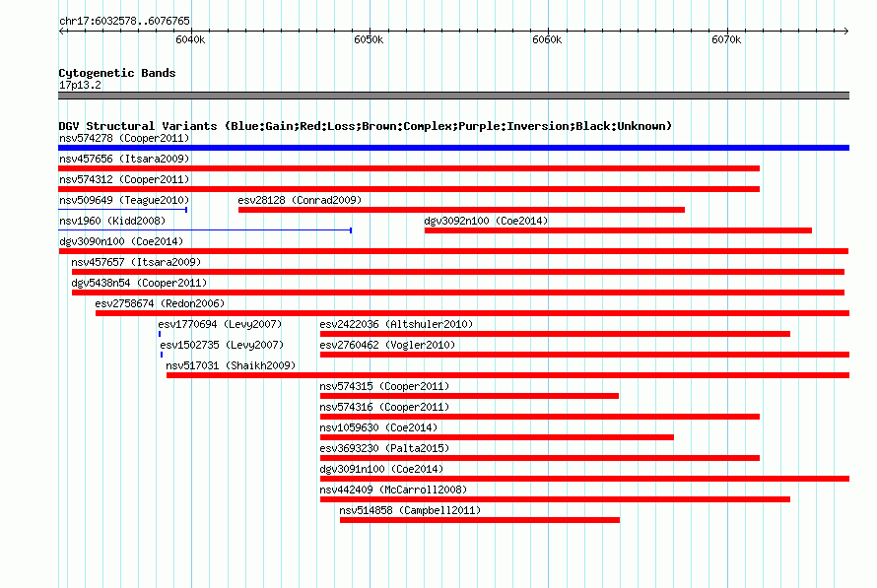Screen dimensions: 877x588
Task: Click the red bar under nsv514858
Action: 480,520
